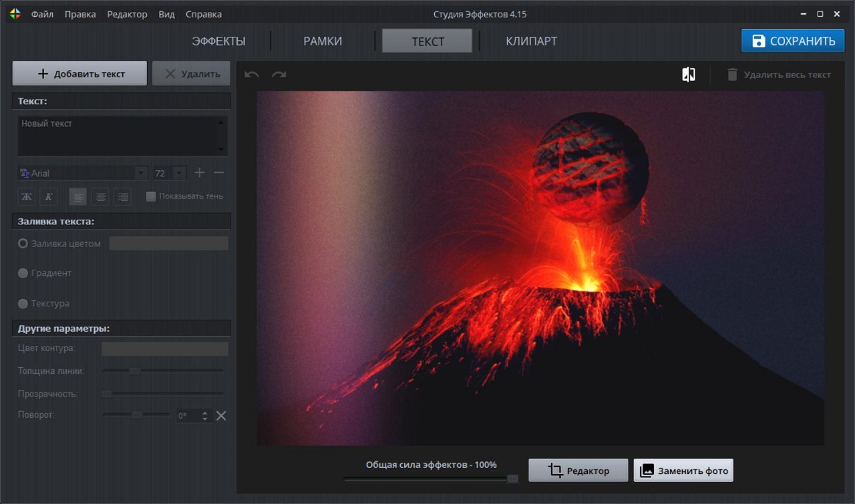This screenshot has width=855, height=504.
Task: Click the СОХРАНИТЬ button
Action: [792, 41]
